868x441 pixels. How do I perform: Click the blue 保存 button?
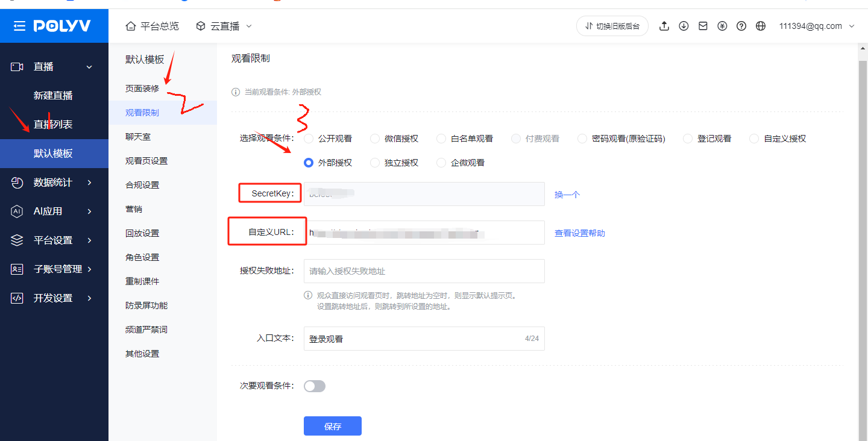point(332,426)
